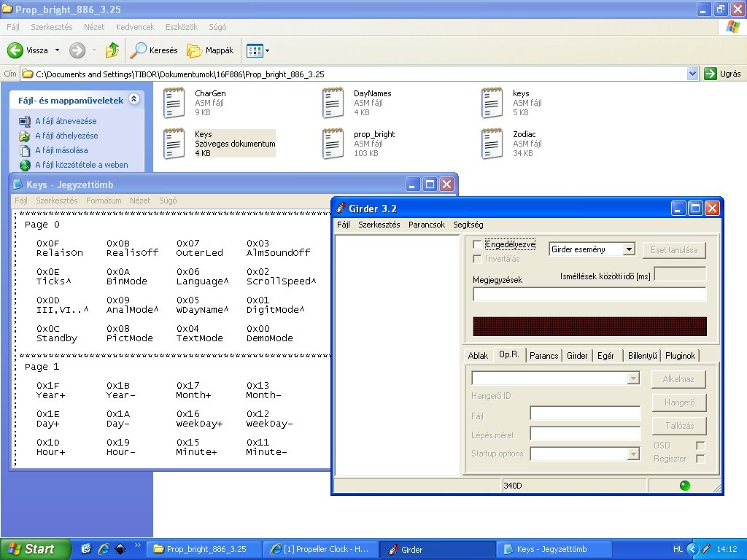This screenshot has width=747, height=560.
Task: Open Internet Explorer quick launch icon
Action: [x=104, y=549]
